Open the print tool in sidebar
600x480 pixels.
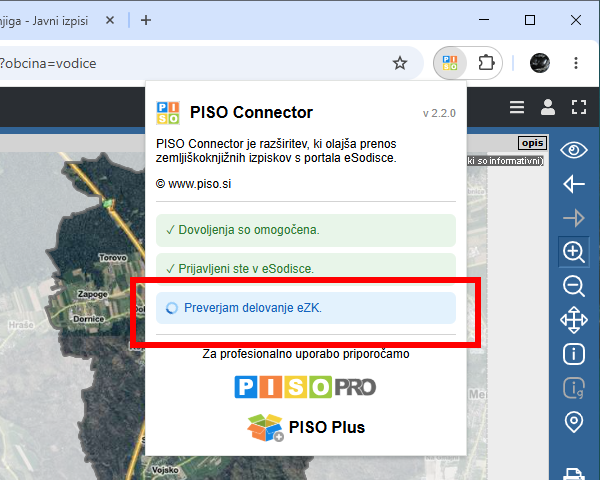pyautogui.click(x=574, y=473)
